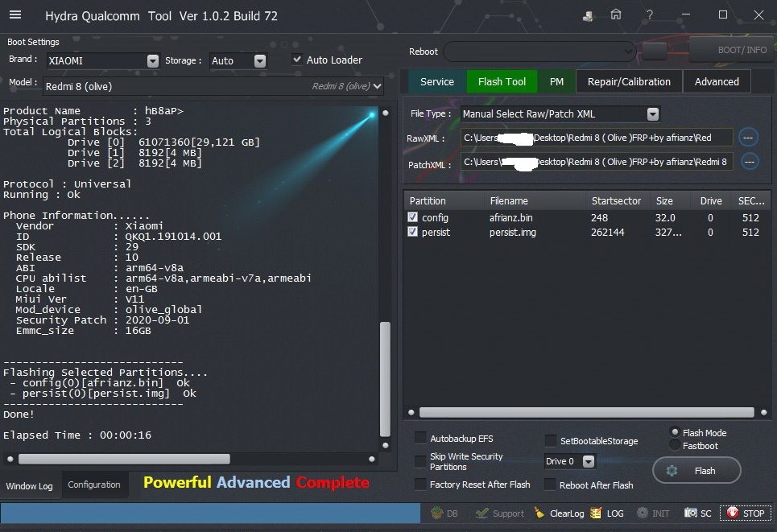Click the blue progress bar
The image size is (777, 532).
[x=210, y=513]
